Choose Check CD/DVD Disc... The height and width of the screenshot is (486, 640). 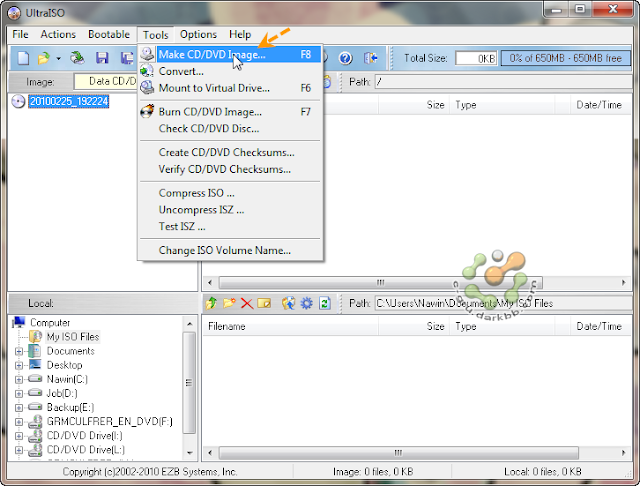[x=230, y=129]
